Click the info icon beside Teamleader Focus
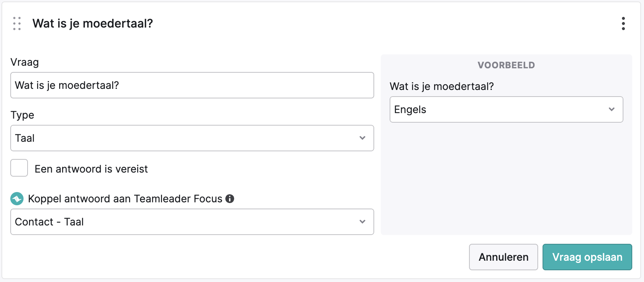 230,199
